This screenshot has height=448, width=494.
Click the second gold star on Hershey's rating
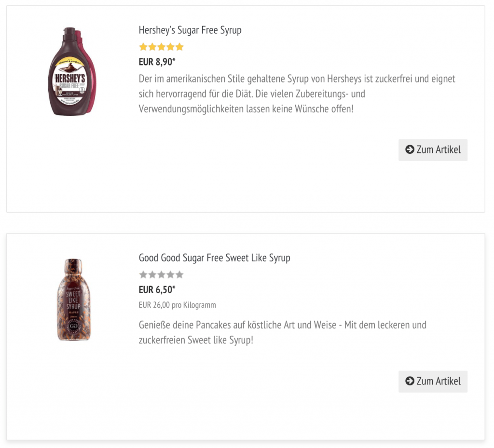(152, 47)
